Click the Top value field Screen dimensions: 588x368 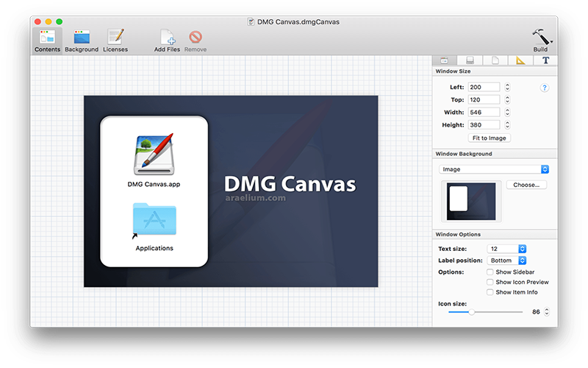pos(484,100)
